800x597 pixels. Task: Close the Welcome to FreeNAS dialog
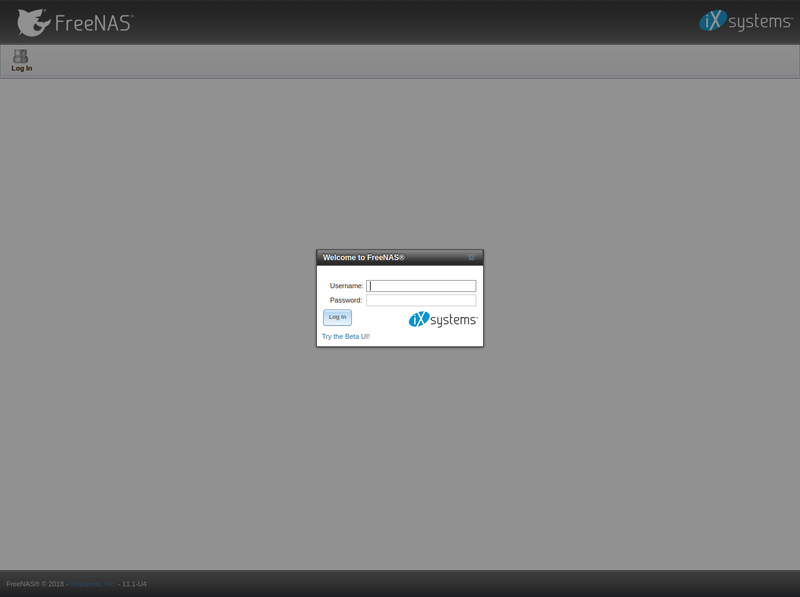pos(471,257)
